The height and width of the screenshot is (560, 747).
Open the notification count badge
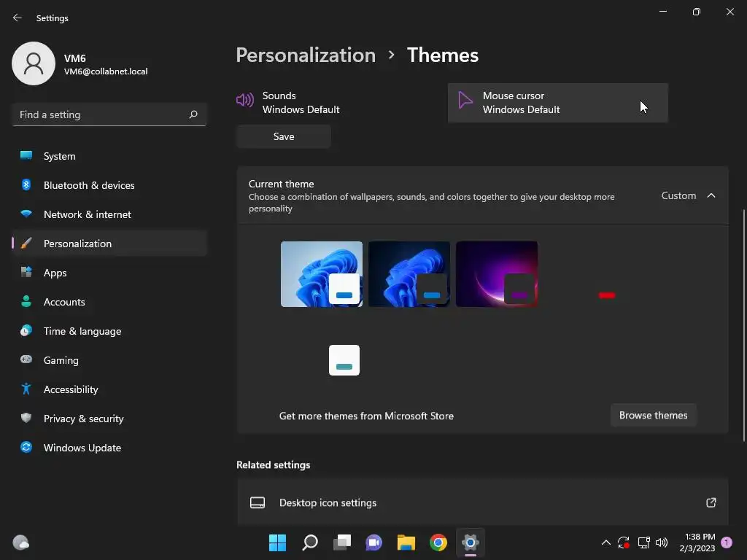727,542
